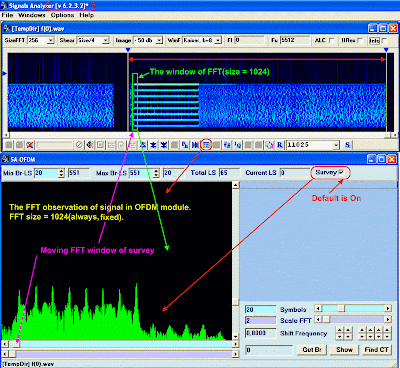400x368 pixels.
Task: Click the Max Br-LS spinner arrows
Action: click(156, 173)
